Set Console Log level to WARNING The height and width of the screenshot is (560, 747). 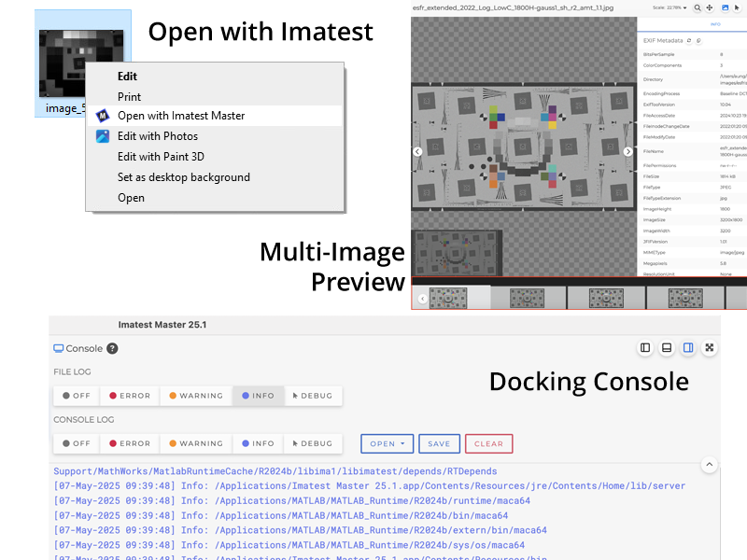(196, 443)
